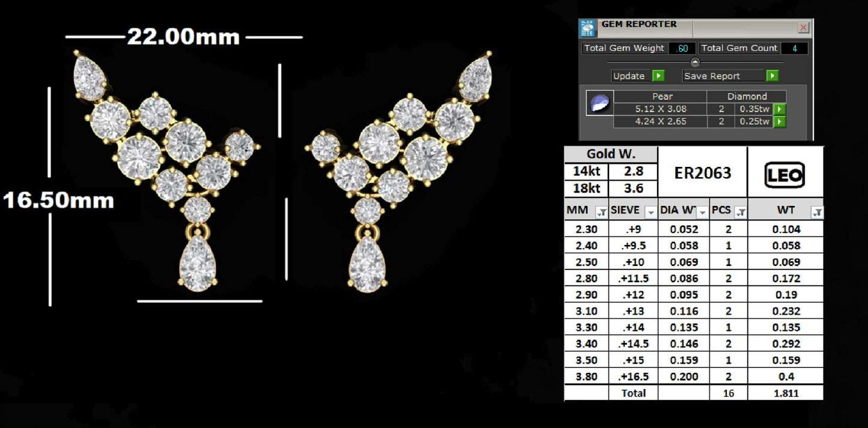868x428 pixels.
Task: Click the 2.8 gold weight cell
Action: tap(634, 171)
